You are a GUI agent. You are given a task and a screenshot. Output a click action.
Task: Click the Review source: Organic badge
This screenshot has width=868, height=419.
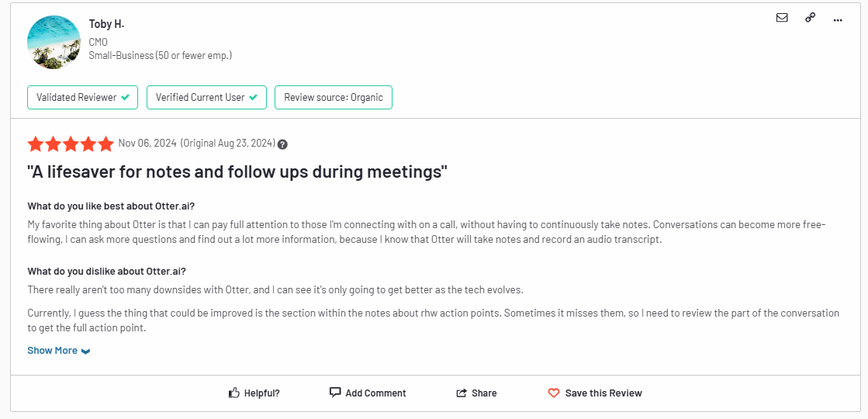pyautogui.click(x=334, y=98)
